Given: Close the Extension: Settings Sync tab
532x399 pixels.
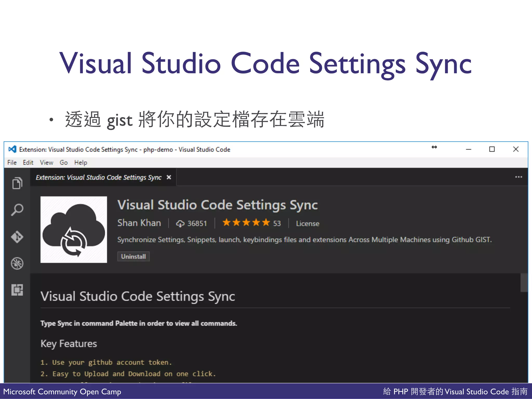Looking at the screenshot, I should tap(169, 177).
